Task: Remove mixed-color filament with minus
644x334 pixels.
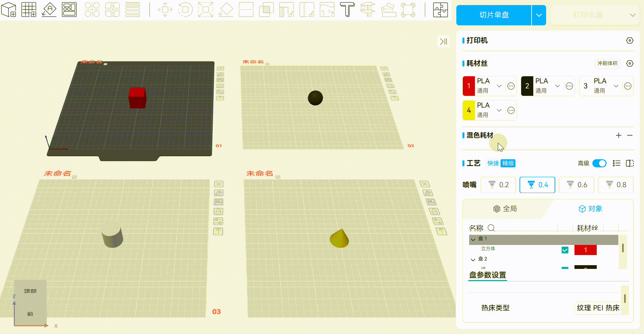Action: (630, 135)
